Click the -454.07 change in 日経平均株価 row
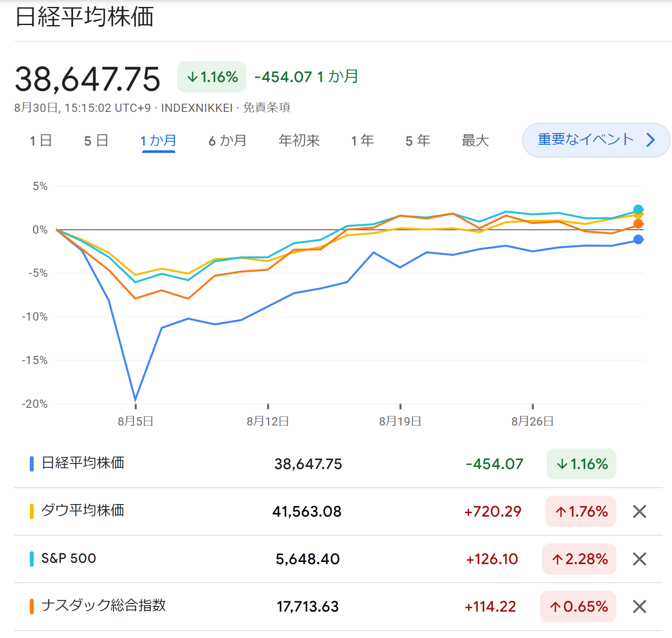Image resolution: width=672 pixels, height=638 pixels. click(x=494, y=464)
